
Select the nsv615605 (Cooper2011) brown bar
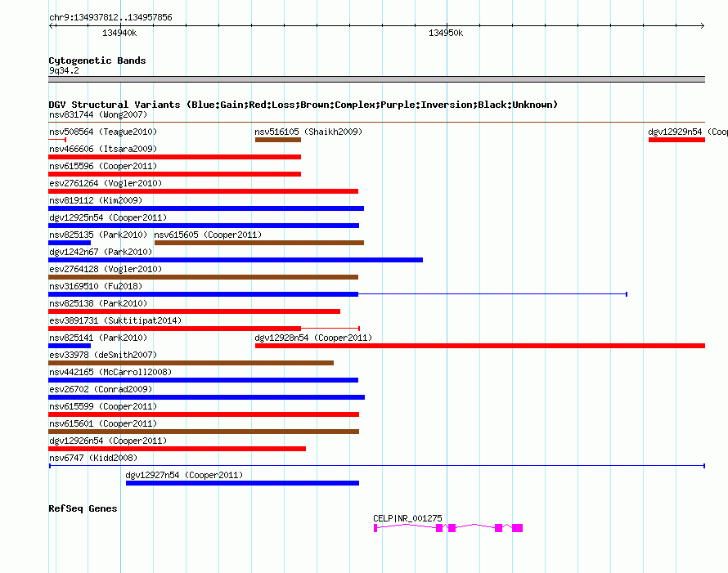(x=259, y=243)
